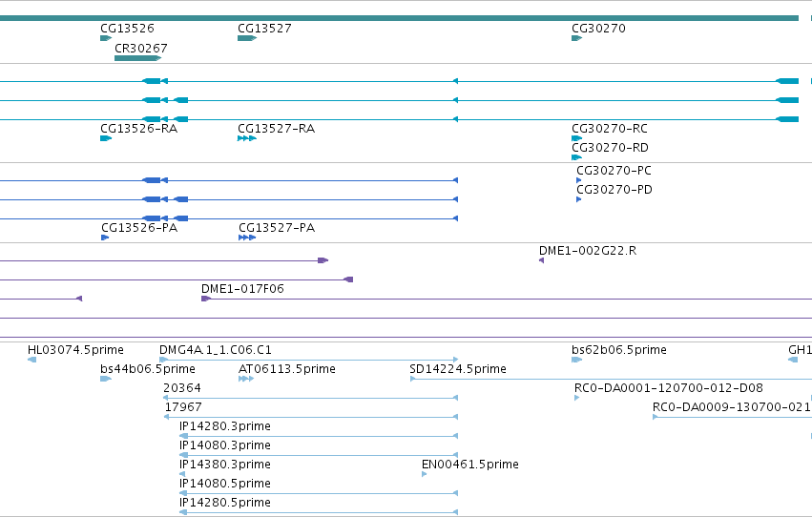Select the EN00461.5prime EST label

pyautogui.click(x=470, y=465)
